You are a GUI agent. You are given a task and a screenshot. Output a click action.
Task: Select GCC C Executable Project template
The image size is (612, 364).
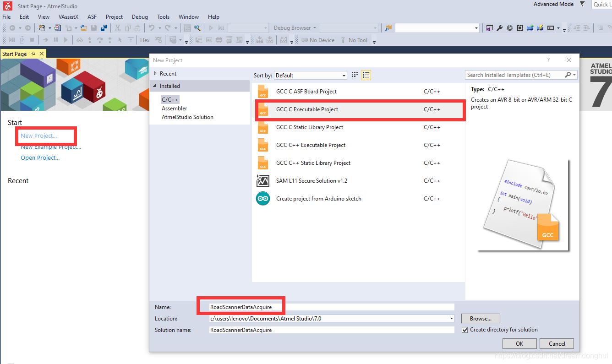tap(359, 109)
